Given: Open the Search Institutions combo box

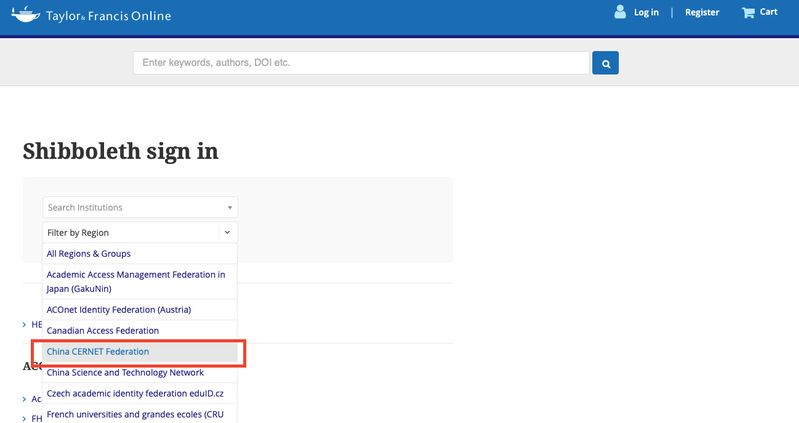Looking at the screenshot, I should point(140,207).
